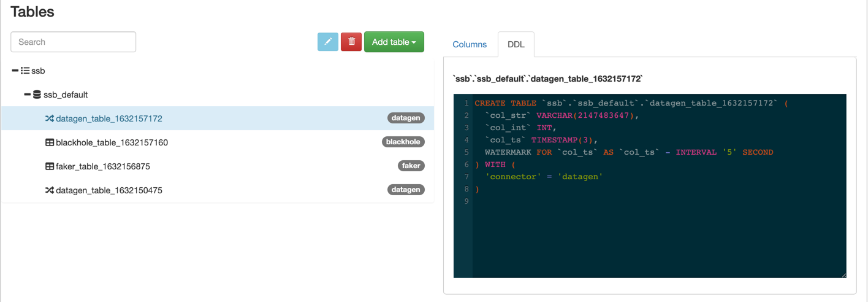Select the DDL tab
868x302 pixels.
click(516, 44)
